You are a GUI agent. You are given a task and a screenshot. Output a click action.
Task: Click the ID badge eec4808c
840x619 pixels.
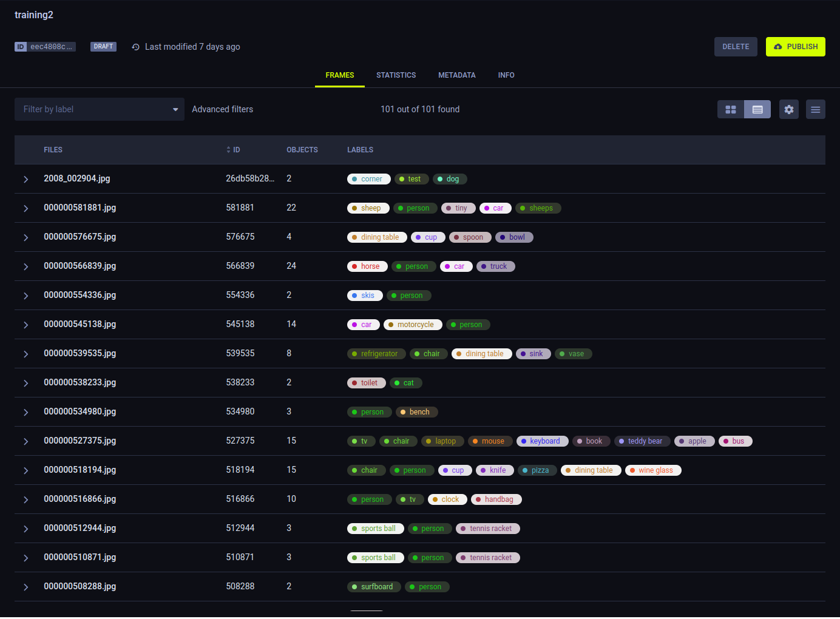tap(46, 47)
